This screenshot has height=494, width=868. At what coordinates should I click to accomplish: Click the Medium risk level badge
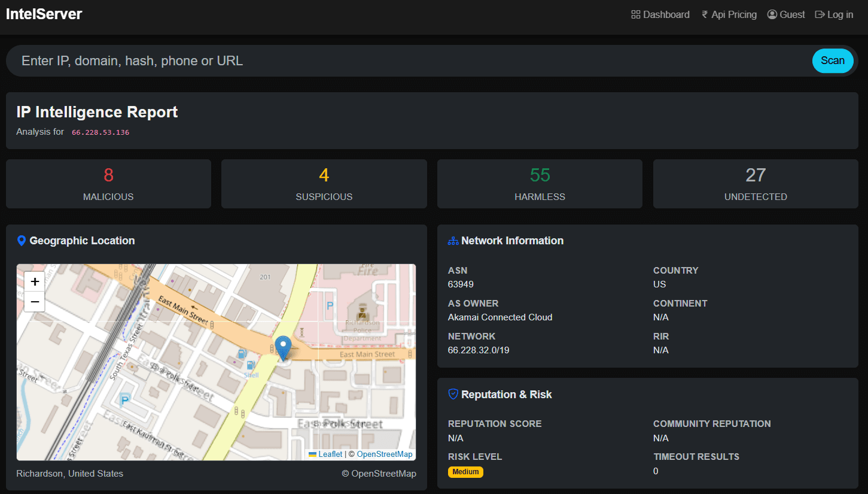(465, 472)
